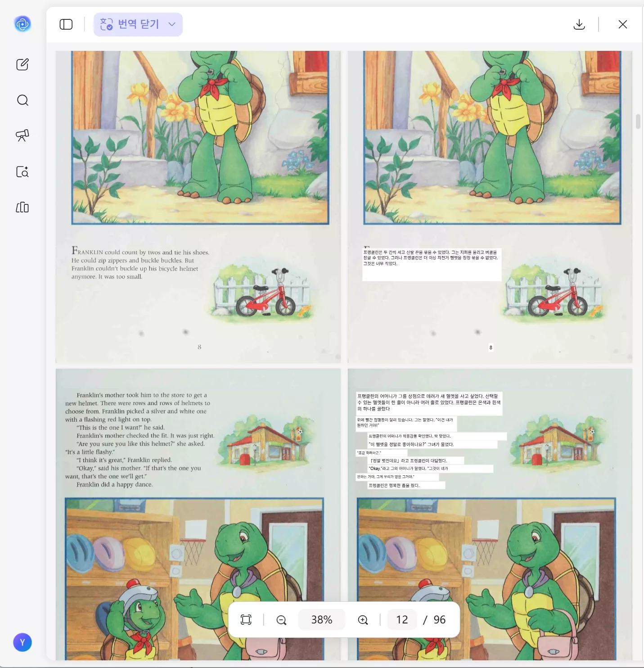Screen dimensions: 644x668
Task: Open the document search icon in sidebar
Action: point(23,172)
